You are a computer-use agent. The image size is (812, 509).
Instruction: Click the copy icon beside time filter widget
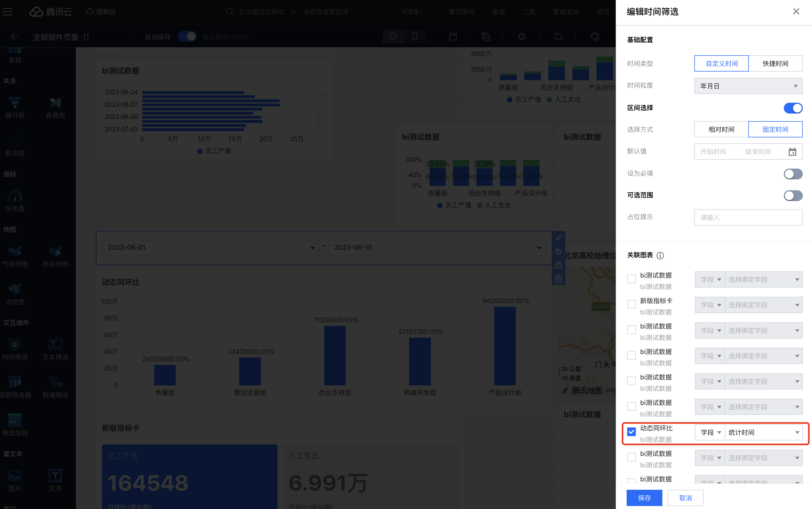pyautogui.click(x=559, y=252)
